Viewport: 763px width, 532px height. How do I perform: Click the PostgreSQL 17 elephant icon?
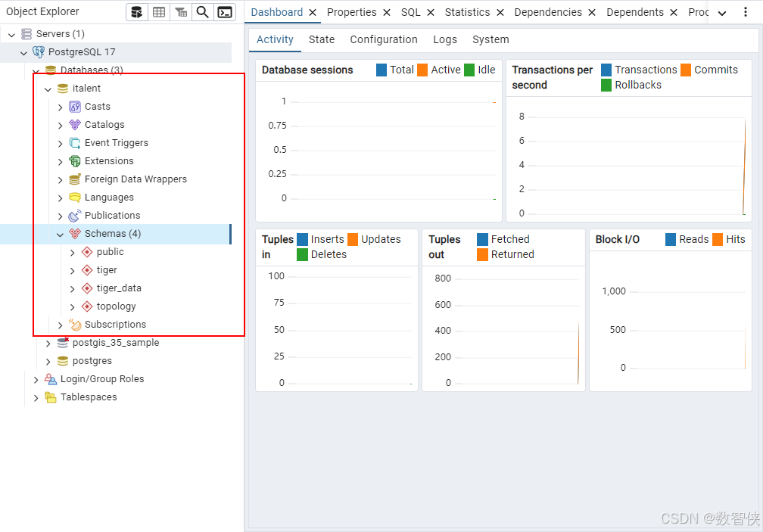click(x=39, y=52)
